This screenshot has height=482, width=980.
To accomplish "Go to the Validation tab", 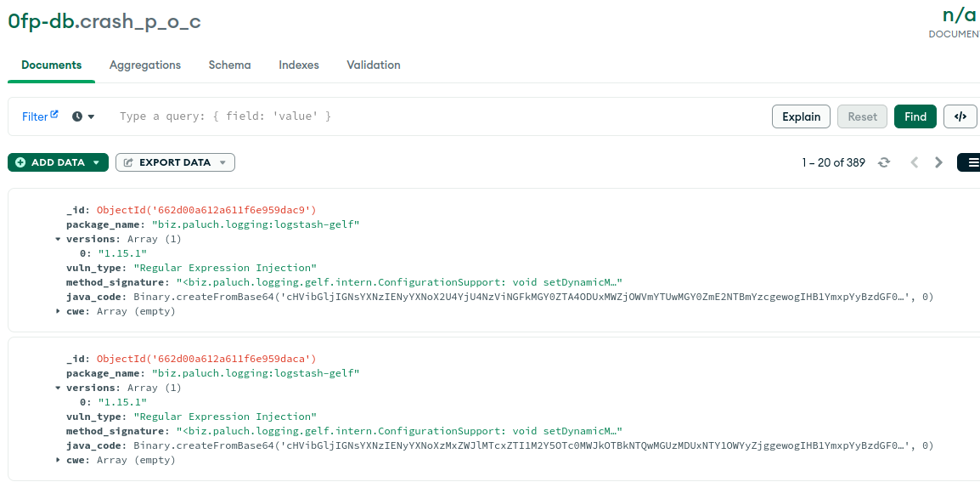I will 374,65.
